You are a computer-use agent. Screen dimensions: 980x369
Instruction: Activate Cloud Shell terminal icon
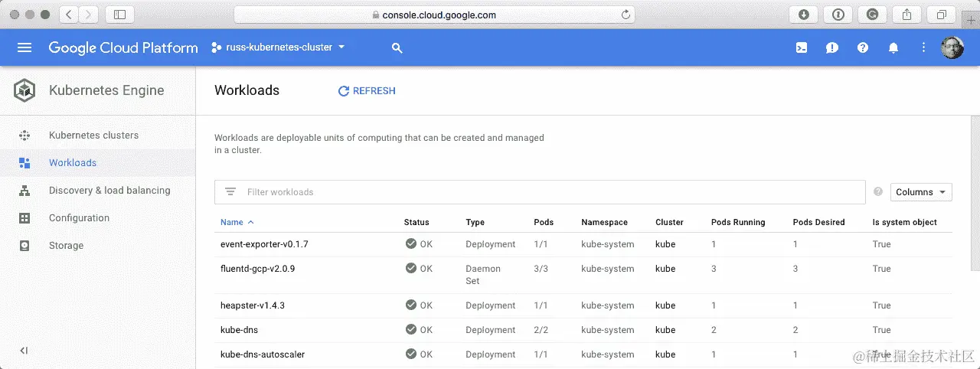tap(802, 47)
